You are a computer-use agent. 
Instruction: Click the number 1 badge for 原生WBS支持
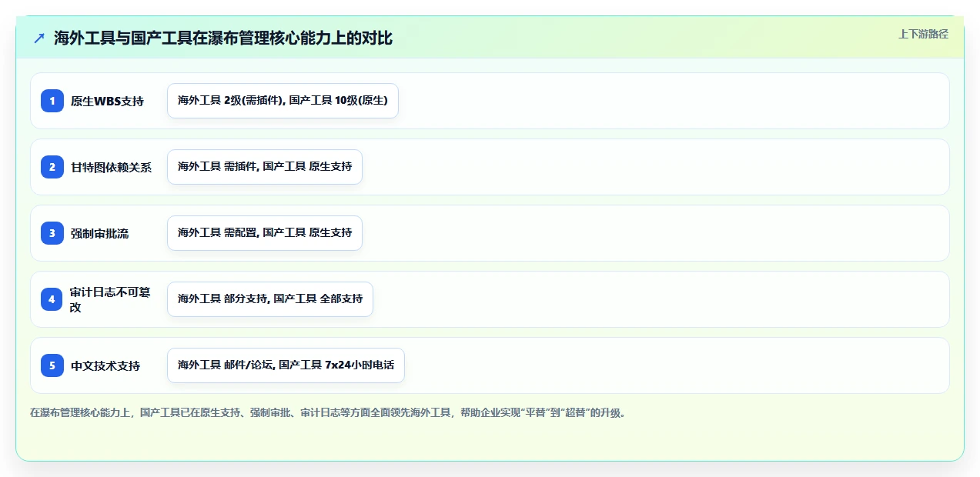(x=52, y=101)
